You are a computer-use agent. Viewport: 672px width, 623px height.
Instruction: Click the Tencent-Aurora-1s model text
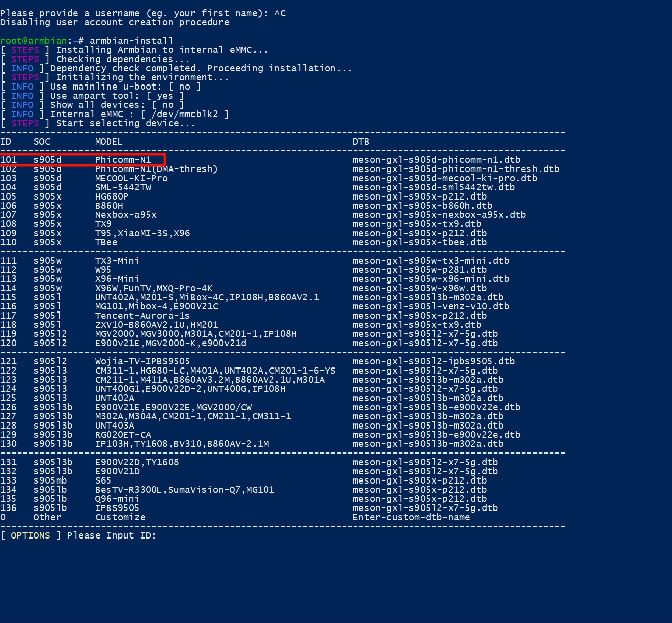click(x=142, y=316)
